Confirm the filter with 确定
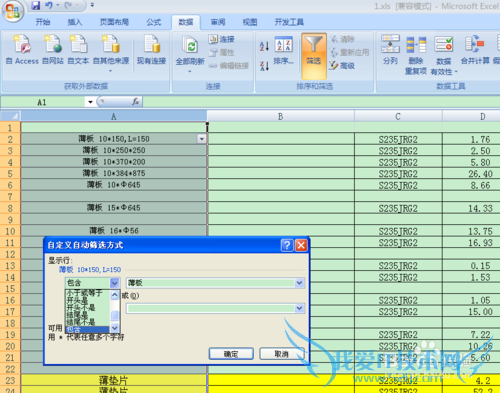Image resolution: width=500 pixels, height=393 pixels. 231,354
